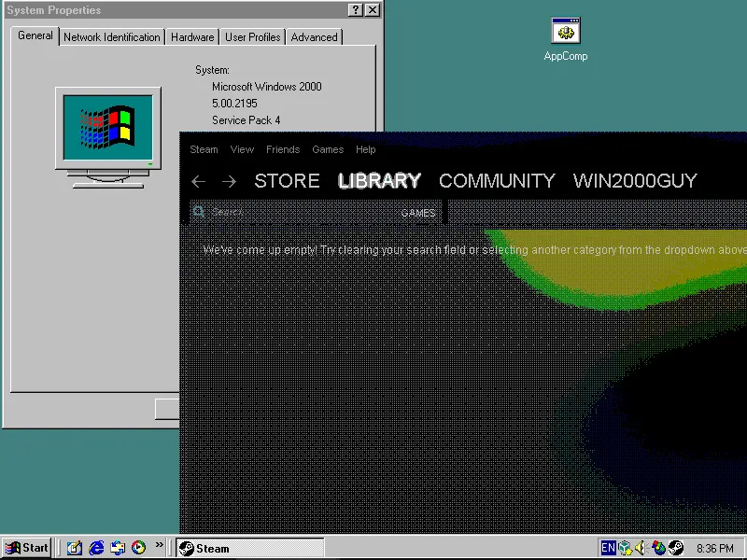The width and height of the screenshot is (747, 560).
Task: Open the Start menu
Action: [x=27, y=548]
